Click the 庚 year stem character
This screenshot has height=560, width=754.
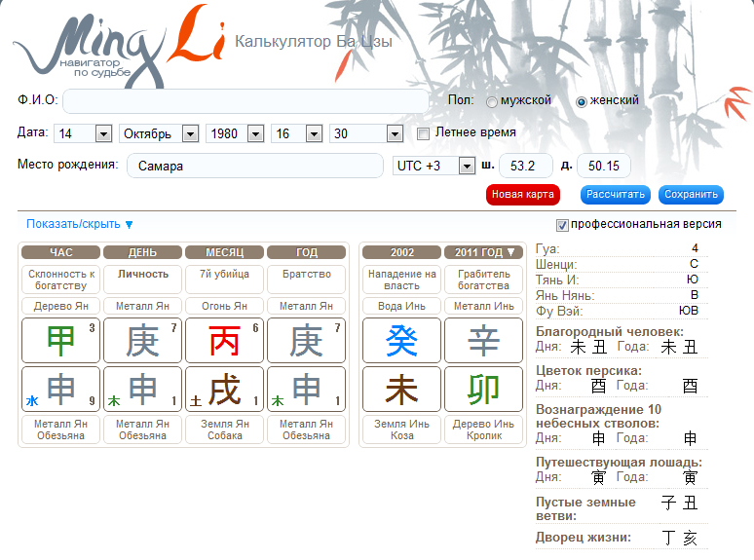coord(306,341)
